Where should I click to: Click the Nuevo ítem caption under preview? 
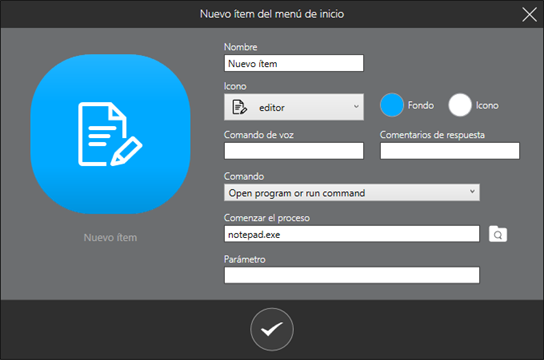pos(110,238)
